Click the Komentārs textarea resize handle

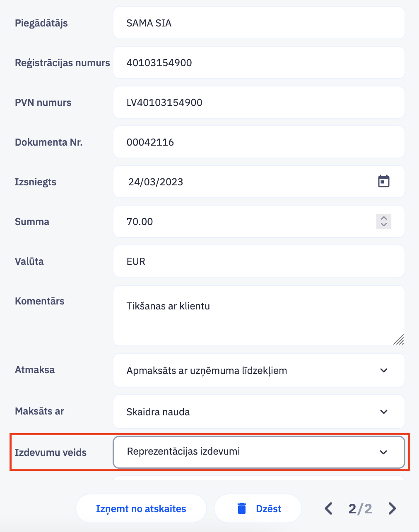pos(398,340)
